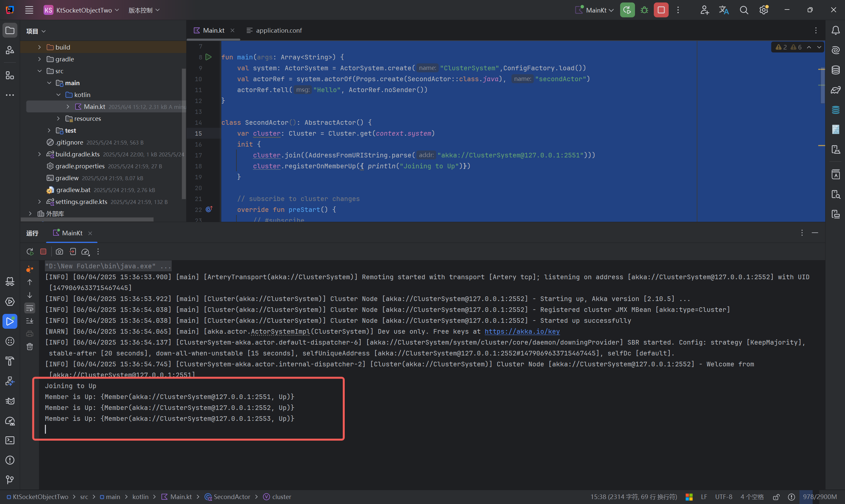Expand the test folder
Screen dimensions: 845x504
pyautogui.click(x=49, y=130)
